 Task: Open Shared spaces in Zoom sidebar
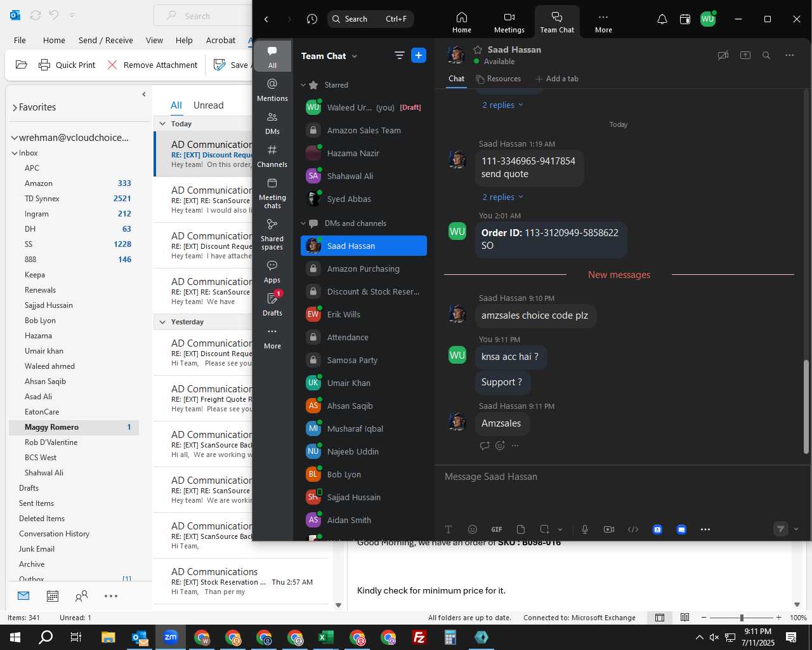click(272, 234)
